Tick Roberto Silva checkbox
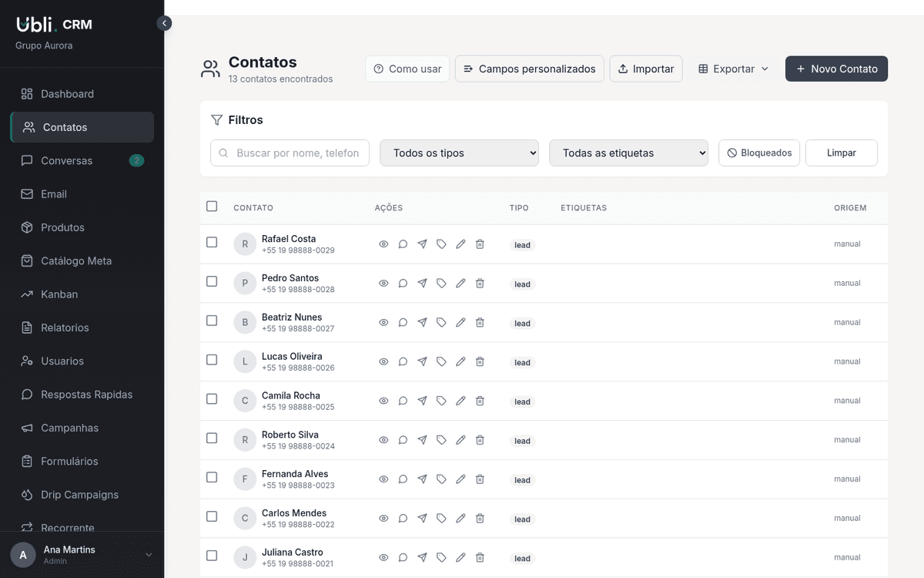The height and width of the screenshot is (578, 924). coord(212,439)
